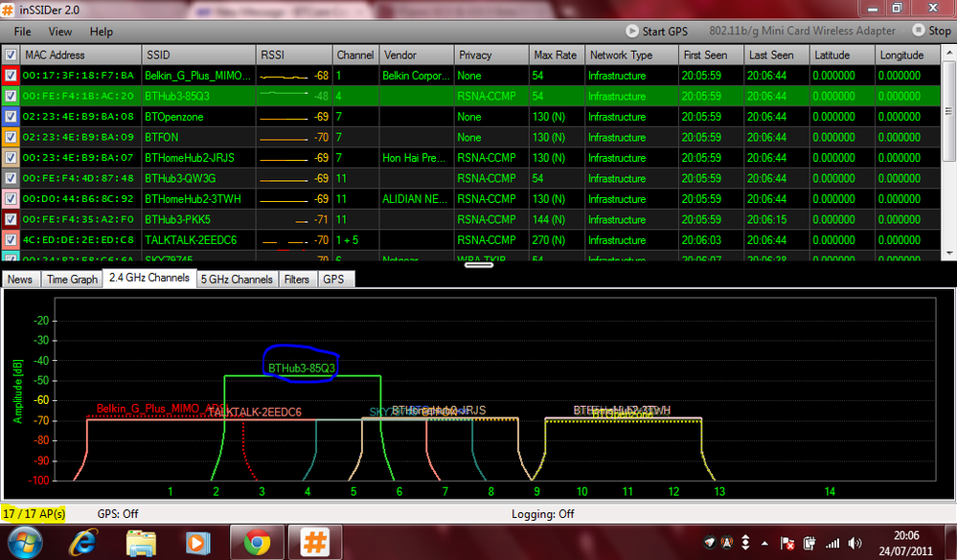The width and height of the screenshot is (957, 560).
Task: Open the wireless signal tray icon
Action: click(832, 543)
